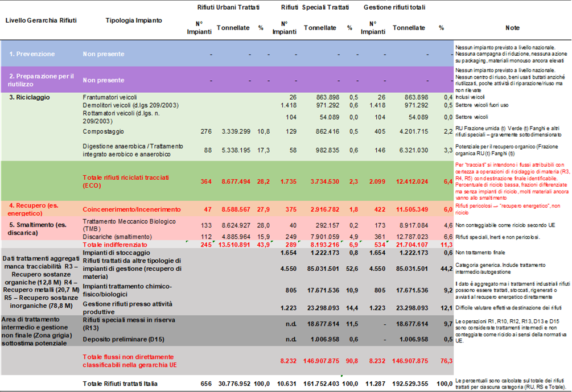Select the 'Frantumatori veicoli' row label
The width and height of the screenshot is (572, 392).
click(110, 97)
